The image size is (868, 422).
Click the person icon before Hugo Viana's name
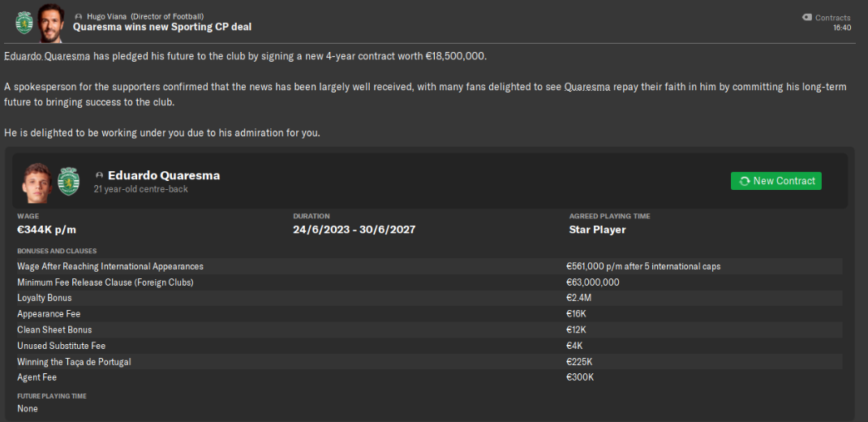[78, 16]
